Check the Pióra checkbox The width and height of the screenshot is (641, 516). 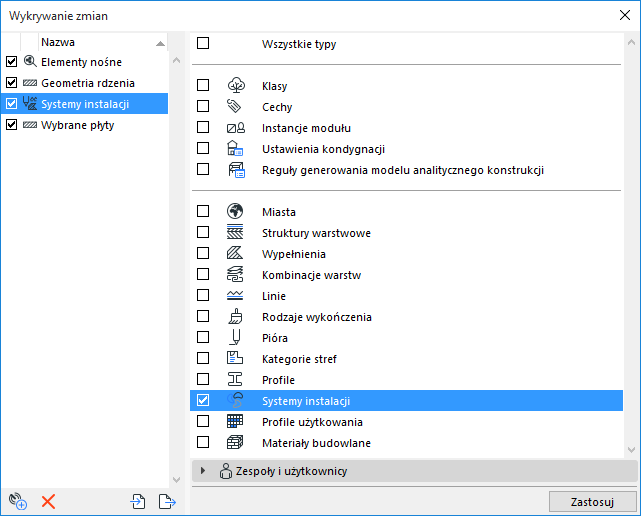(x=203, y=337)
